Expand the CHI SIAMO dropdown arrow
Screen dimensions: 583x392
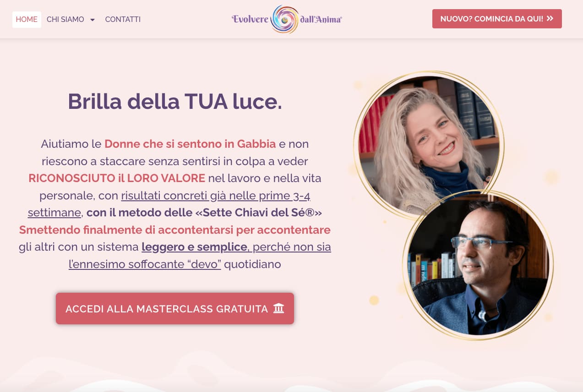(93, 20)
